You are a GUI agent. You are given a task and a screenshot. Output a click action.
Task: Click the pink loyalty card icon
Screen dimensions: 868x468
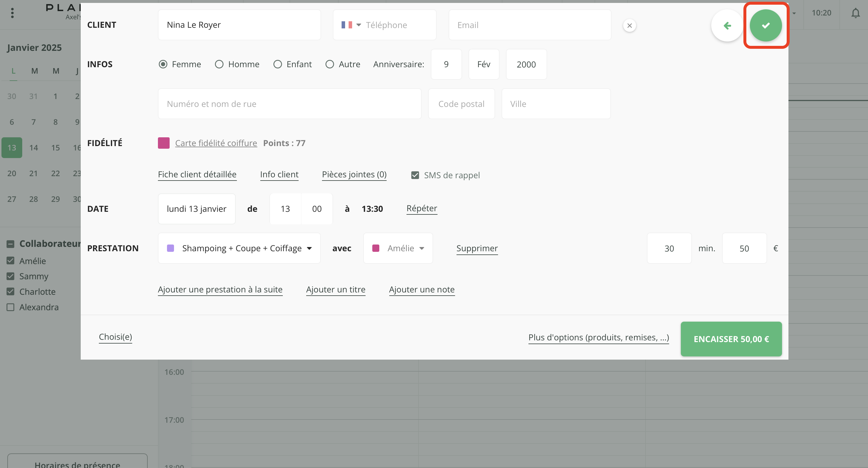click(x=164, y=143)
